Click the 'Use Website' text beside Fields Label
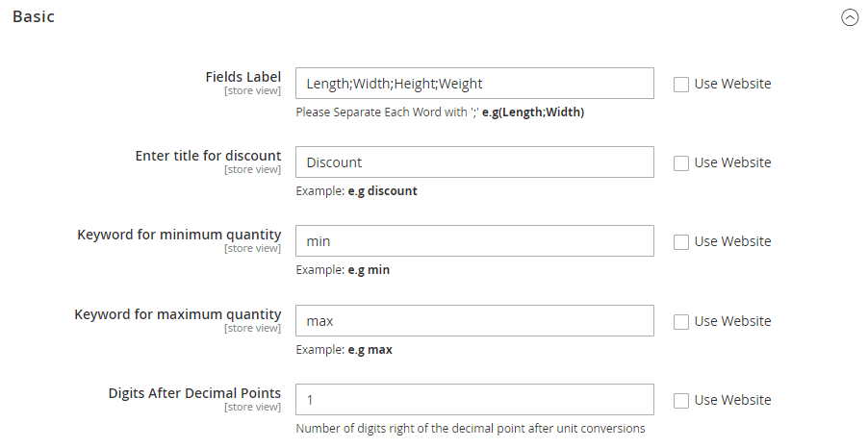Viewport: 868px width, 448px height. 732,84
